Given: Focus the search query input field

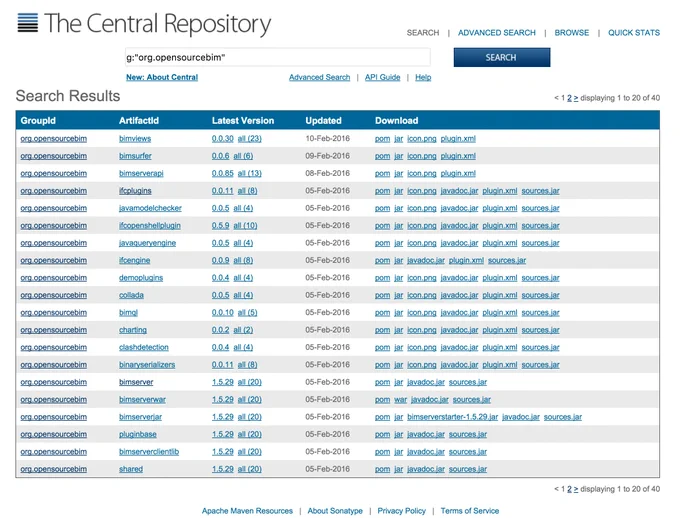Looking at the screenshot, I should pos(278,57).
